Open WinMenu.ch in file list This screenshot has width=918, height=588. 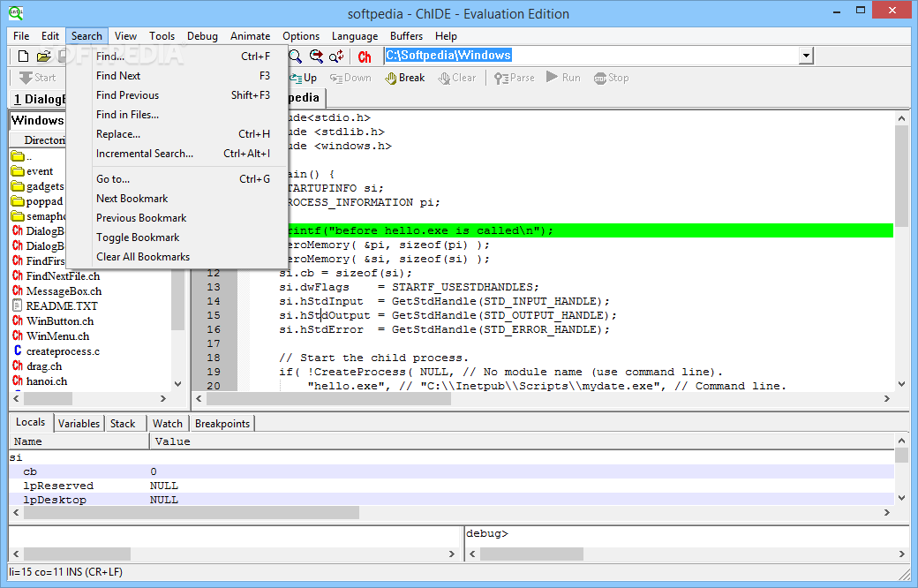pyautogui.click(x=51, y=336)
